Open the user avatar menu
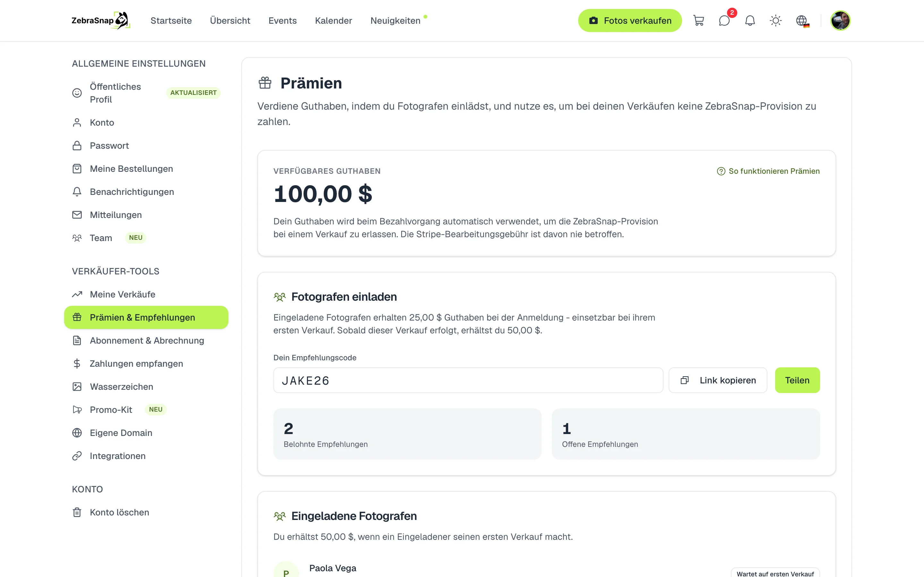924x577 pixels. [840, 21]
